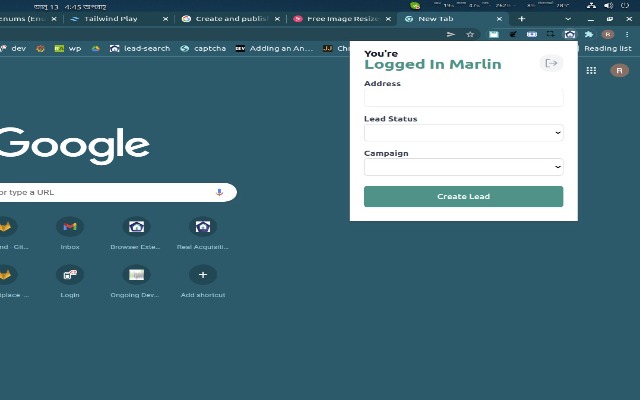Click the Google search URL box
Viewport: 640px width, 400px height.
point(118,192)
